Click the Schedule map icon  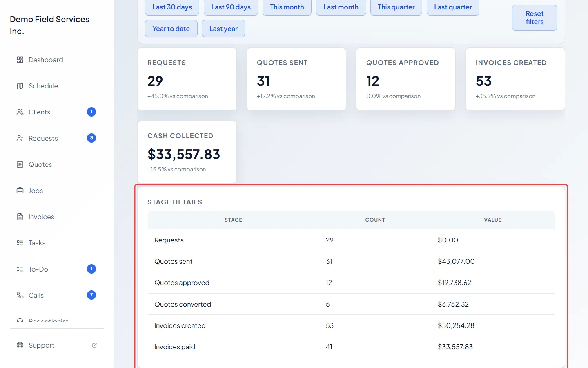tap(20, 86)
